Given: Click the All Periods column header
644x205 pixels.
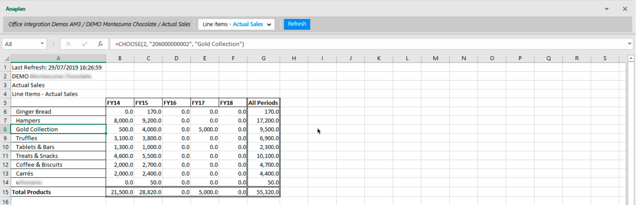Looking at the screenshot, I should pyautogui.click(x=264, y=103).
